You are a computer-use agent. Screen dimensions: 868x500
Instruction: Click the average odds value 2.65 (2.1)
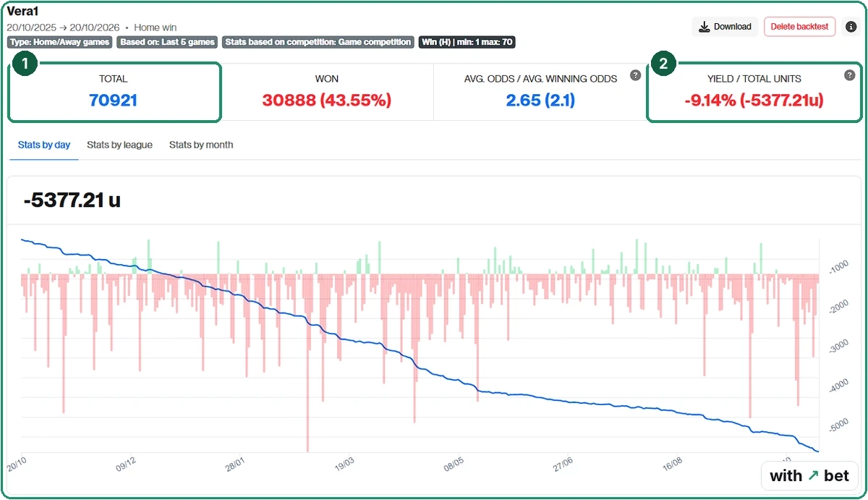point(540,100)
